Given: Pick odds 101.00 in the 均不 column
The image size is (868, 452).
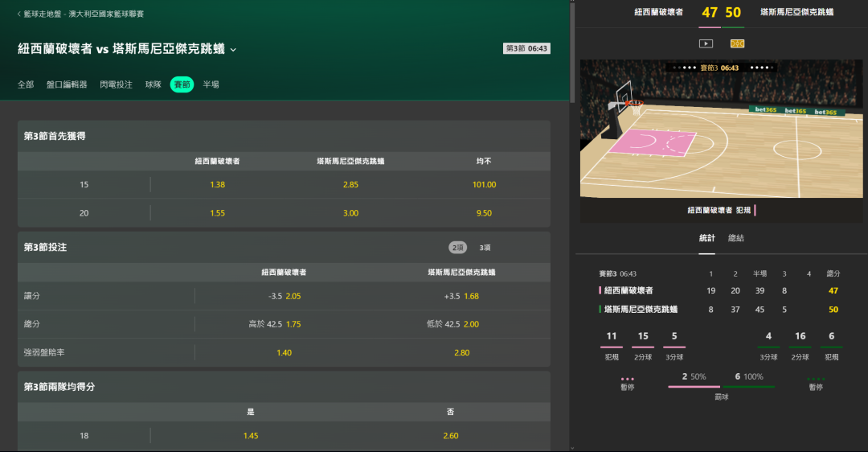Looking at the screenshot, I should click(485, 184).
